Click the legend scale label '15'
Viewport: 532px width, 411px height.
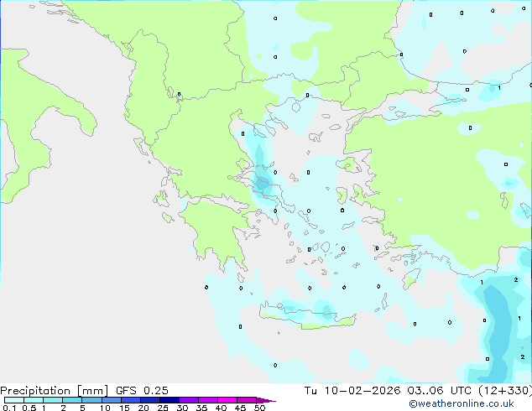124,408
